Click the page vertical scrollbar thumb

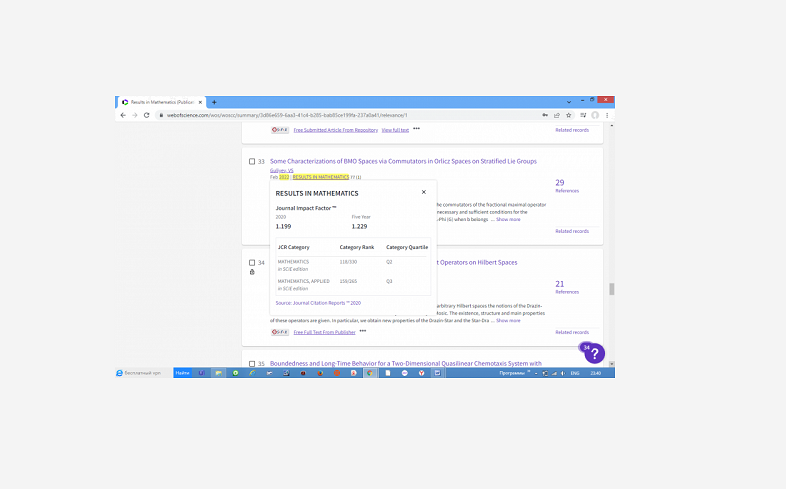tap(612, 289)
